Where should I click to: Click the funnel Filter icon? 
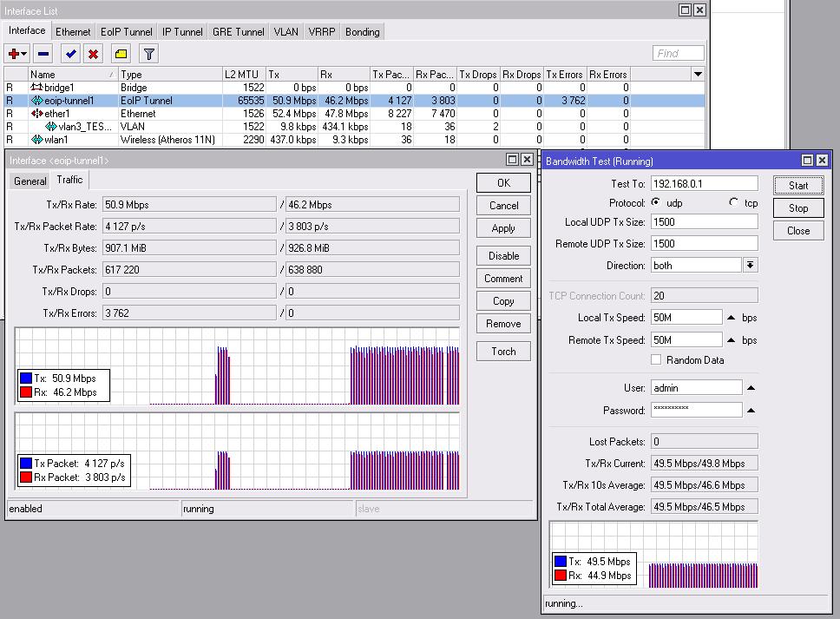pos(149,54)
